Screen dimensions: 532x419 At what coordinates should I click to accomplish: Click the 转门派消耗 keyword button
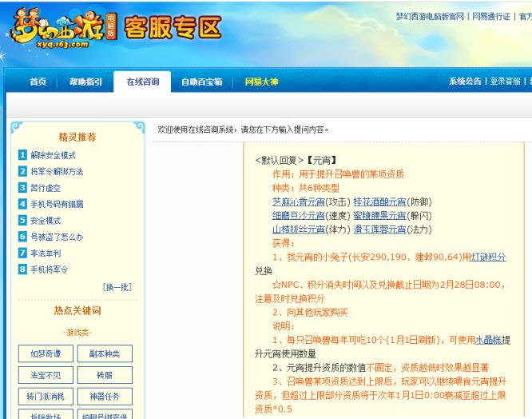pyautogui.click(x=46, y=397)
